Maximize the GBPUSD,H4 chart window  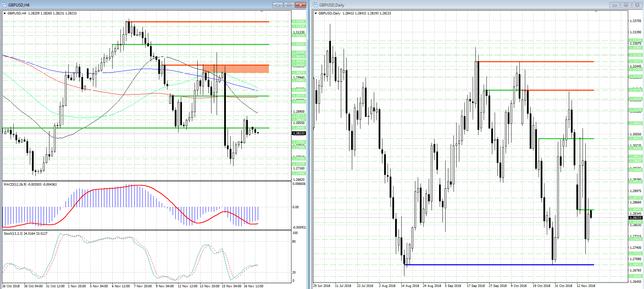click(x=289, y=5)
